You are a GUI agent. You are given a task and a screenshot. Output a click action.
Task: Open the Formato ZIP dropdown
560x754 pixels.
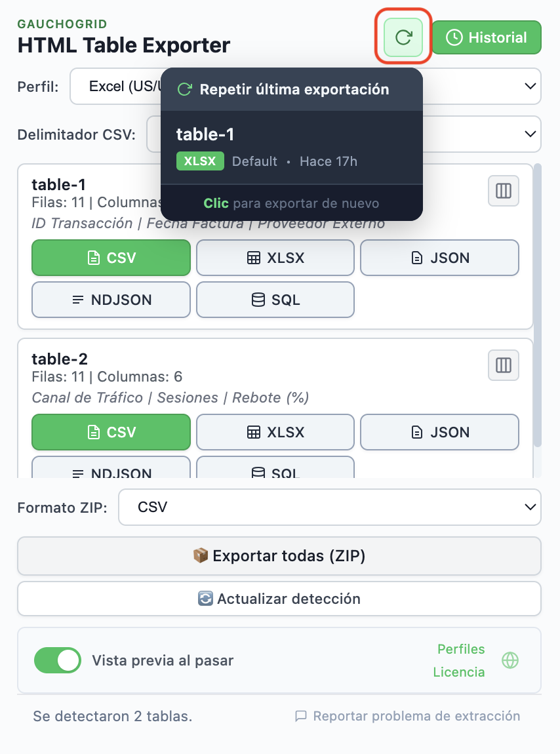[x=329, y=507]
